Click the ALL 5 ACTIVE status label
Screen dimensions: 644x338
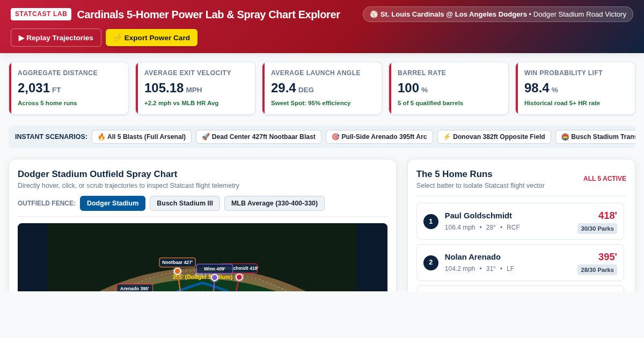click(x=605, y=179)
